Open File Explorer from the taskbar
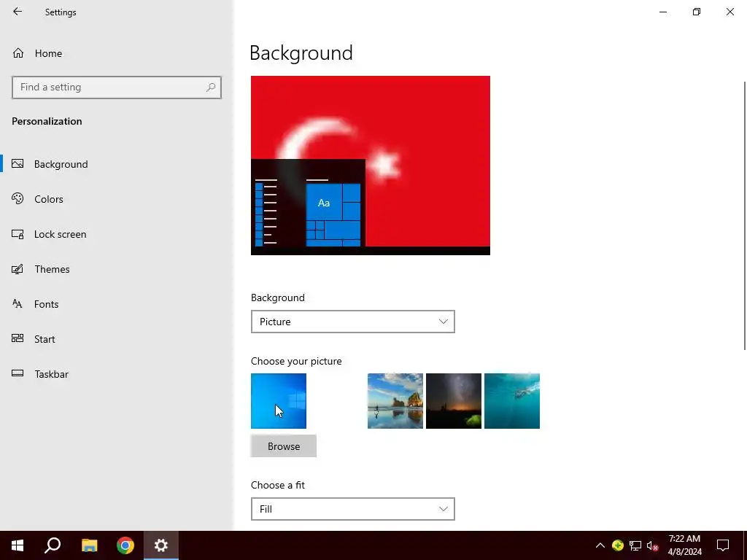The width and height of the screenshot is (747, 560). (89, 545)
